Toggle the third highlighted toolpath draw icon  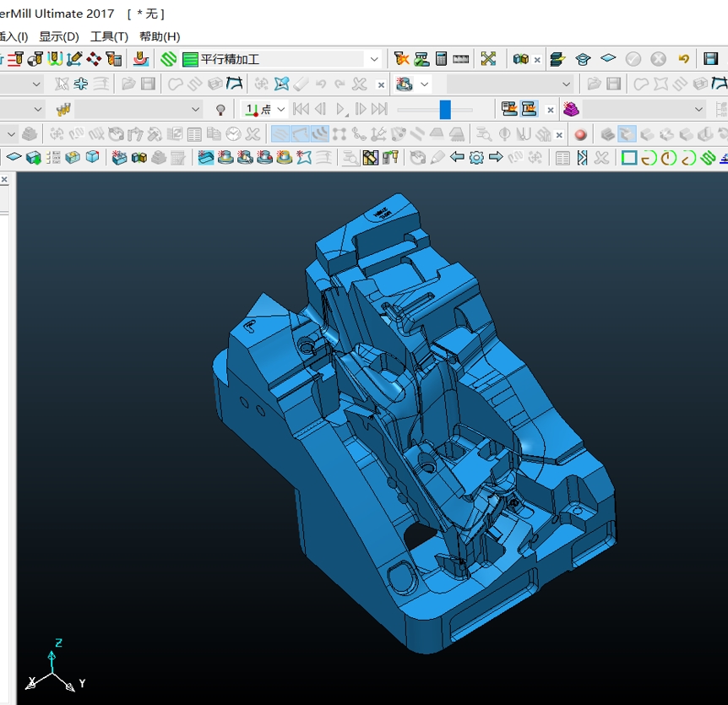[319, 134]
